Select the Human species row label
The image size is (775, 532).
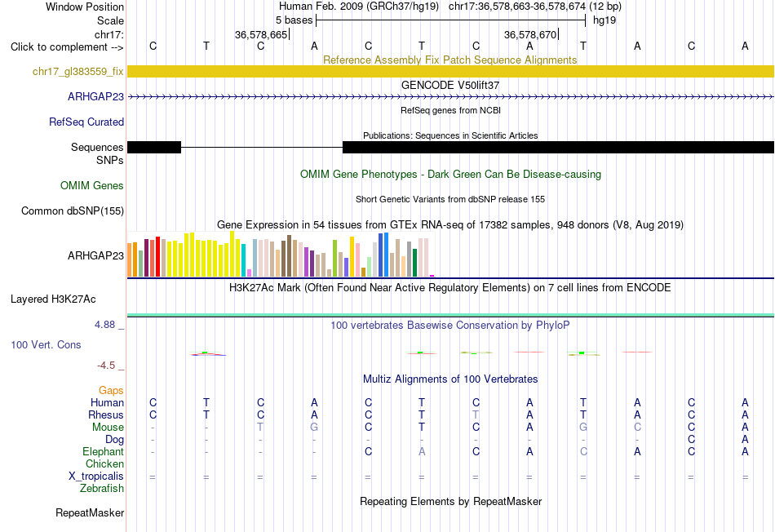[x=107, y=403]
